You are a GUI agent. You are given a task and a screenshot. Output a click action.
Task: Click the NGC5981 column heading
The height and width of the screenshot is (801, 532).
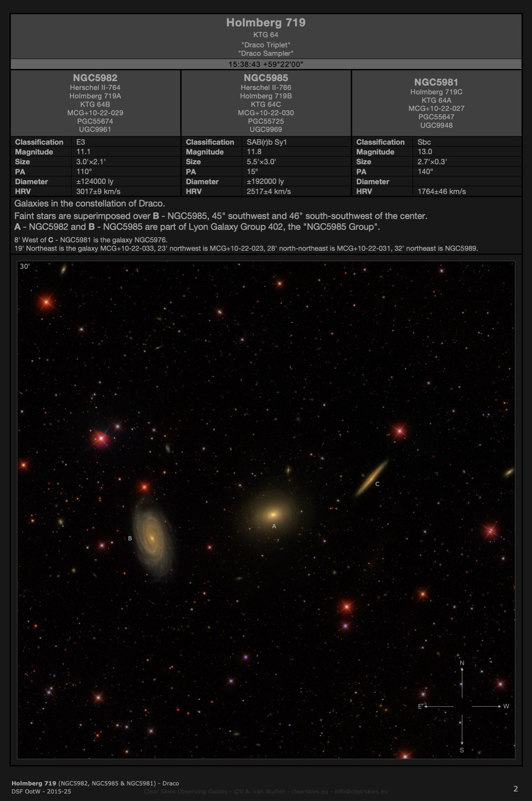(436, 82)
